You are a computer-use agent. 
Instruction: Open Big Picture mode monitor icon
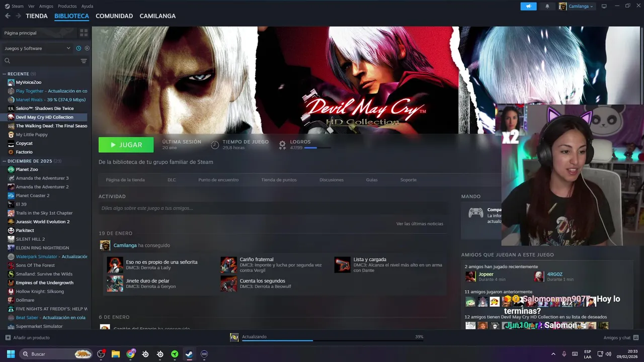604,6
